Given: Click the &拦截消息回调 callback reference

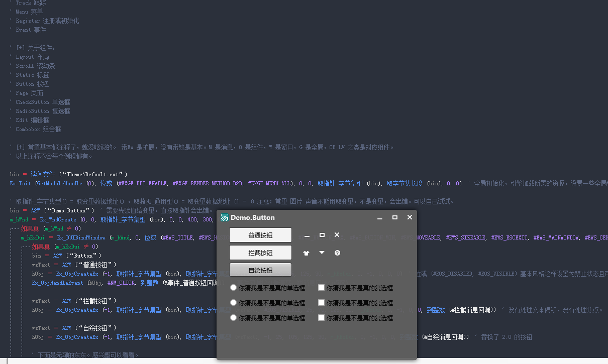Looking at the screenshot, I should point(472,310).
